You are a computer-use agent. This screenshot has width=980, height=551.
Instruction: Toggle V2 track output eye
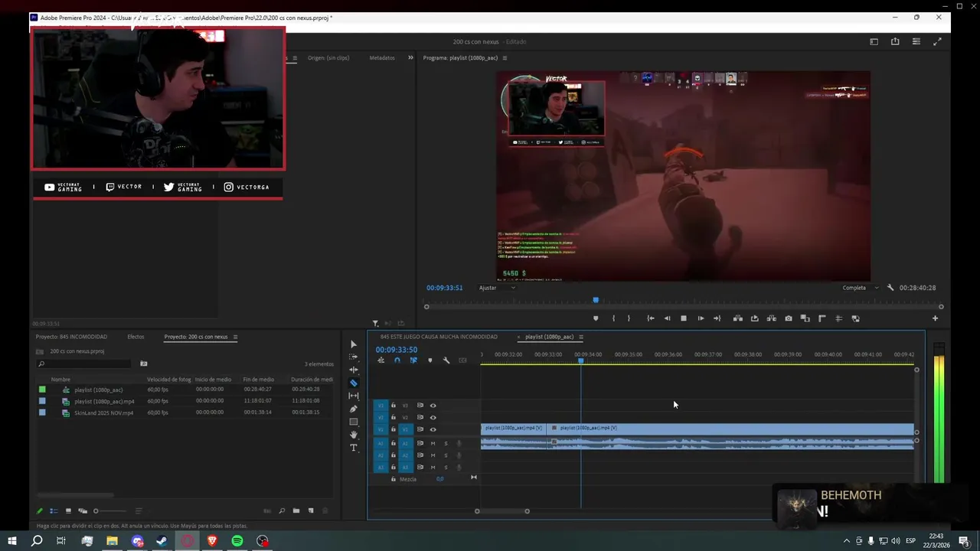tap(433, 417)
